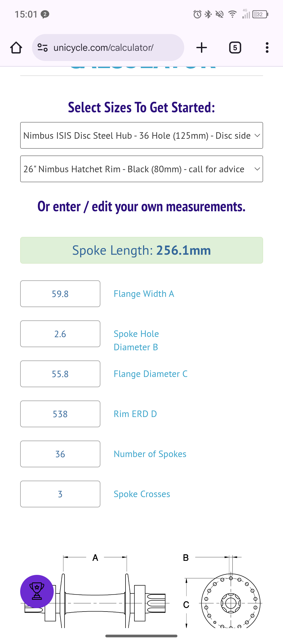Open a new tab with plus icon
This screenshot has width=283, height=644.
(x=202, y=48)
